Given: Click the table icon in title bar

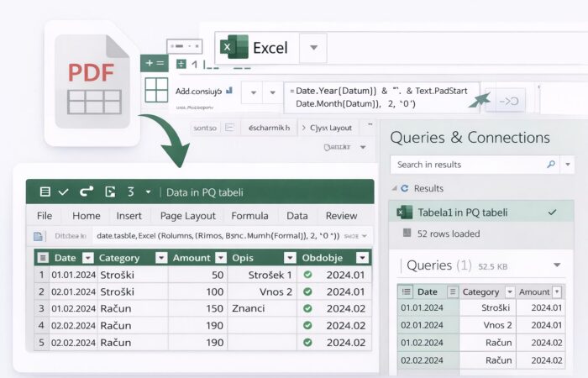Looking at the screenshot, I should point(45,192).
